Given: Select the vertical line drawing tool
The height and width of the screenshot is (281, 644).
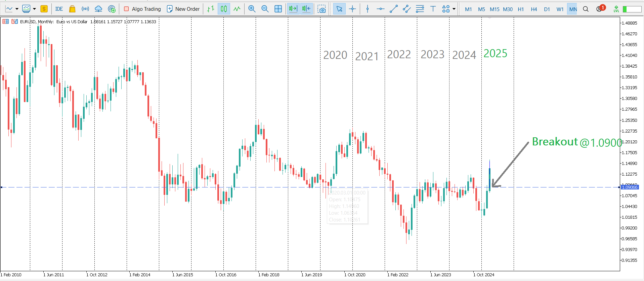Looking at the screenshot, I should (x=367, y=9).
